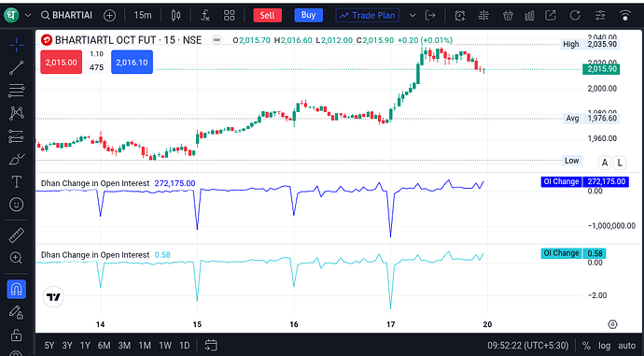Create an alert with alarm clock icon
The width and height of the screenshot is (644, 356).
[x=459, y=16]
